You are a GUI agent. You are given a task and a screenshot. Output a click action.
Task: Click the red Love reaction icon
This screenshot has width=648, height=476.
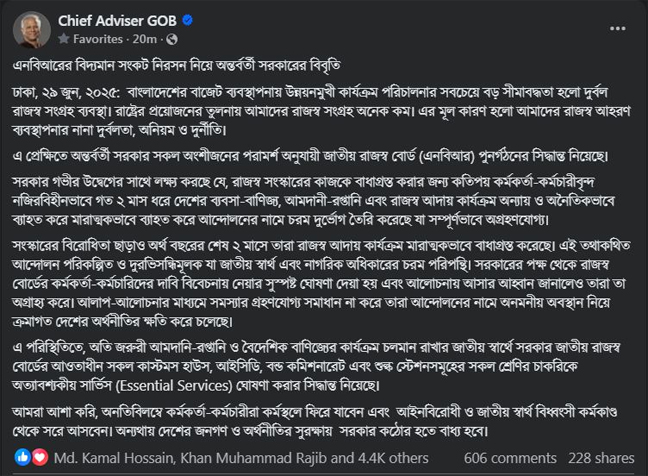tap(40, 457)
